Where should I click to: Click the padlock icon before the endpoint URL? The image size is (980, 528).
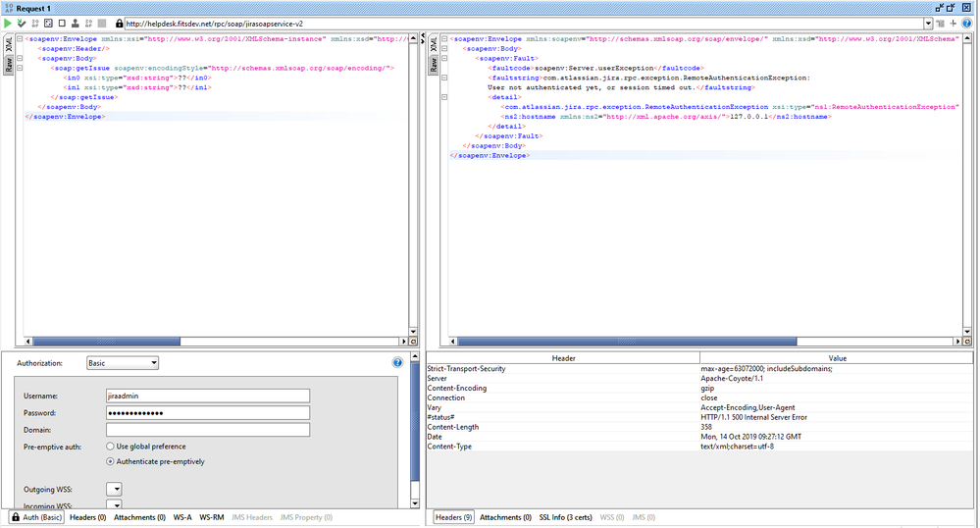click(x=120, y=24)
